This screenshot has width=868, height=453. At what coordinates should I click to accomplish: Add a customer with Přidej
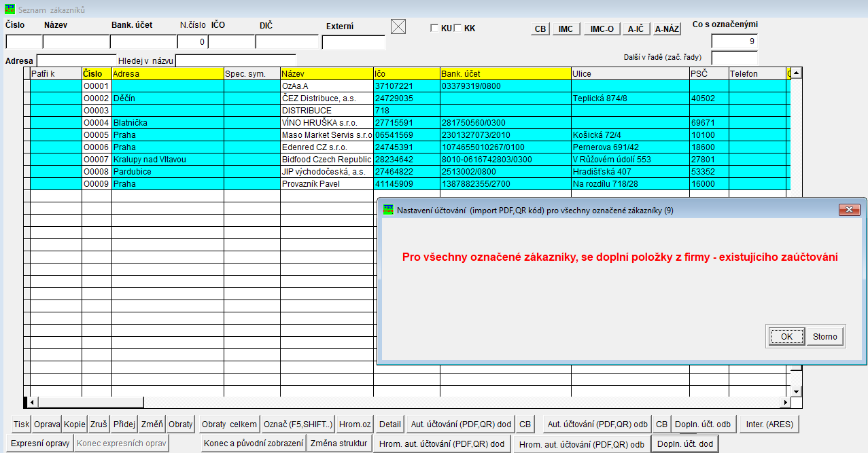tap(124, 424)
